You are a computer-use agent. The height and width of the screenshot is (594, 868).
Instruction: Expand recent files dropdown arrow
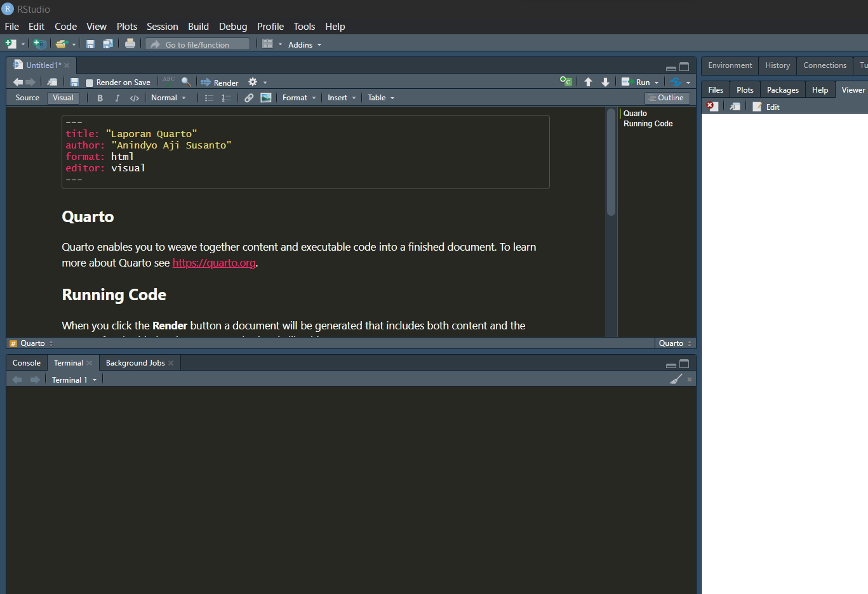coord(74,44)
